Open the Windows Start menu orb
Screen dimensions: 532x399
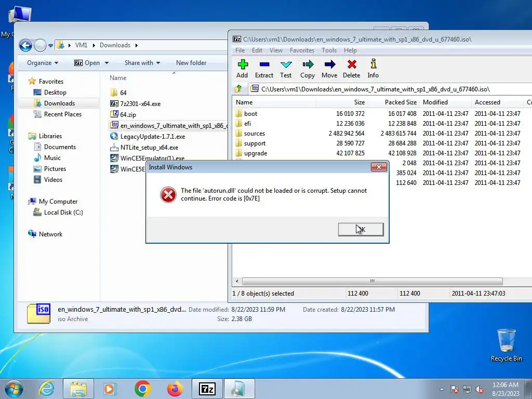(x=14, y=389)
